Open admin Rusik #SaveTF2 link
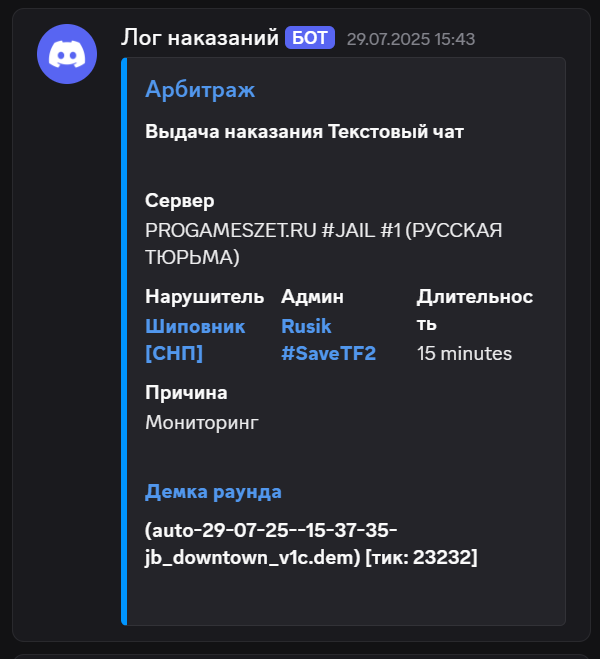This screenshot has height=659, width=600. (x=328, y=340)
